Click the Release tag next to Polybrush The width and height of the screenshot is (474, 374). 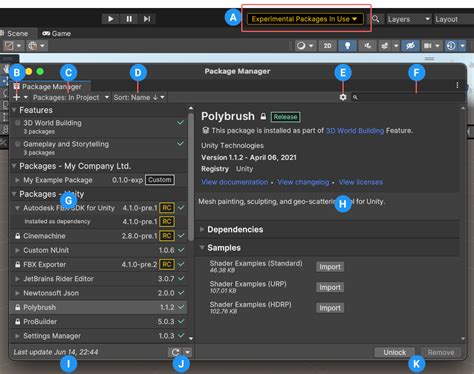[x=286, y=117]
